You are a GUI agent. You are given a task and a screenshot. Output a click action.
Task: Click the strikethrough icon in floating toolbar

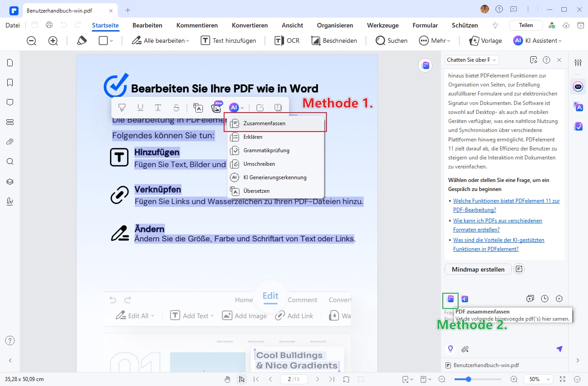[176, 107]
